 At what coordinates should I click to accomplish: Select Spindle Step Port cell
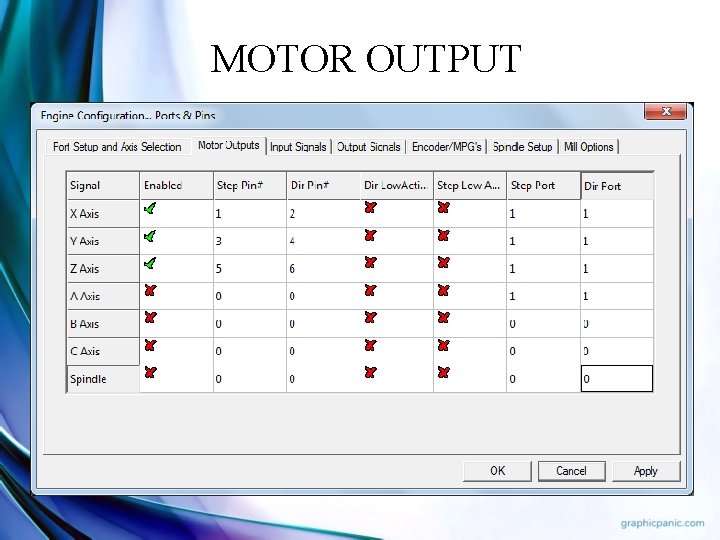click(x=543, y=379)
